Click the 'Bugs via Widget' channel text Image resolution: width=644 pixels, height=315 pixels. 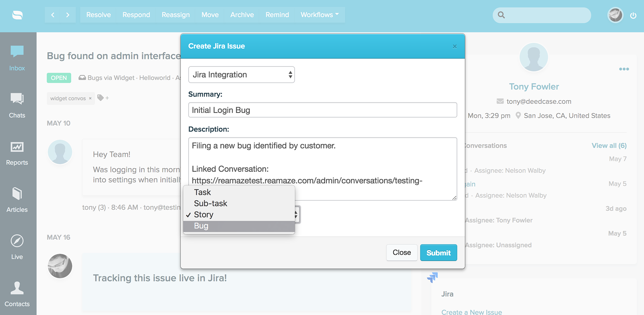111,78
